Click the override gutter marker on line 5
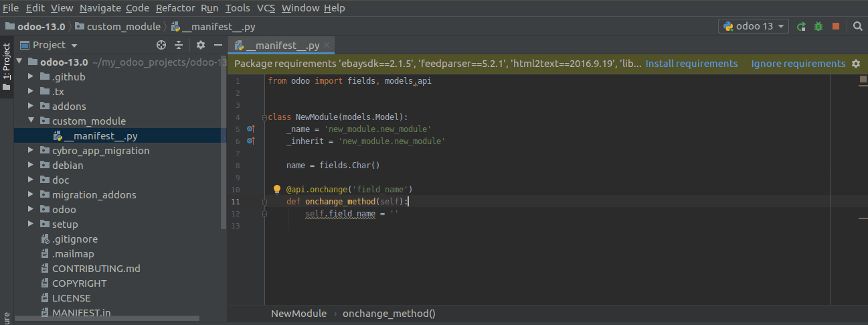The image size is (868, 325). coord(251,129)
